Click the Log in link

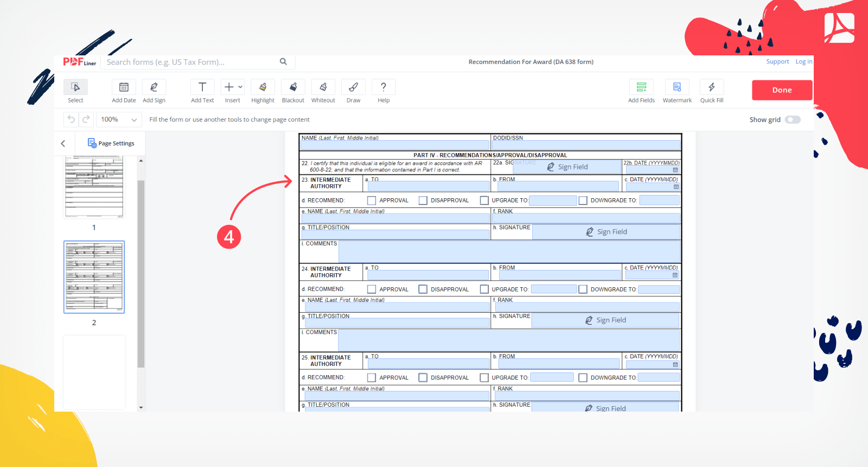(x=804, y=62)
